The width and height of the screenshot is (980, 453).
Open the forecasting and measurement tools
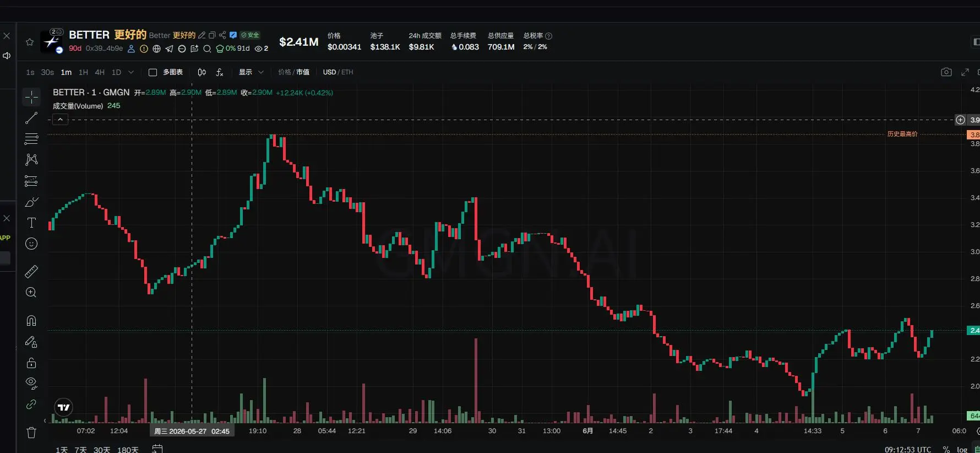(x=31, y=181)
